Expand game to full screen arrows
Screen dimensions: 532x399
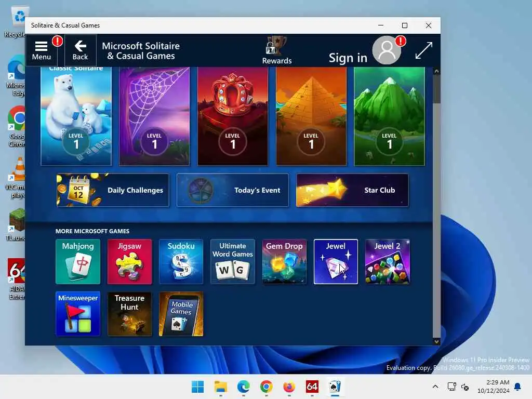coord(424,50)
